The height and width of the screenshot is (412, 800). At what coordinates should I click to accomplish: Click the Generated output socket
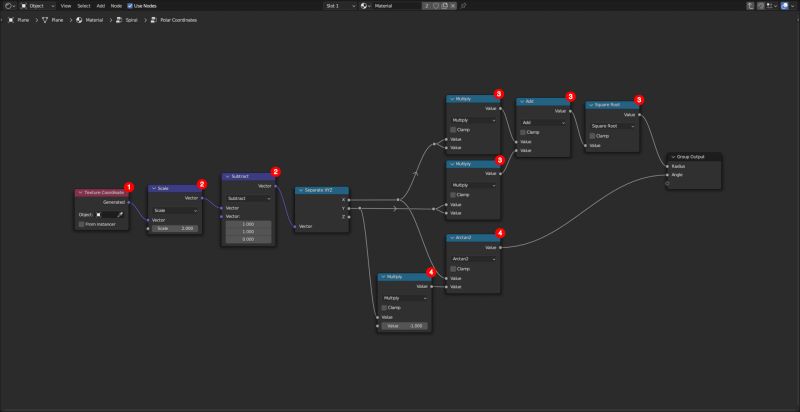[x=129, y=202]
